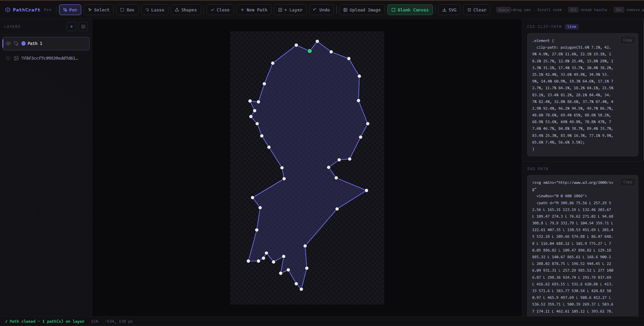Click the LAYERS panel heading

click(12, 26)
